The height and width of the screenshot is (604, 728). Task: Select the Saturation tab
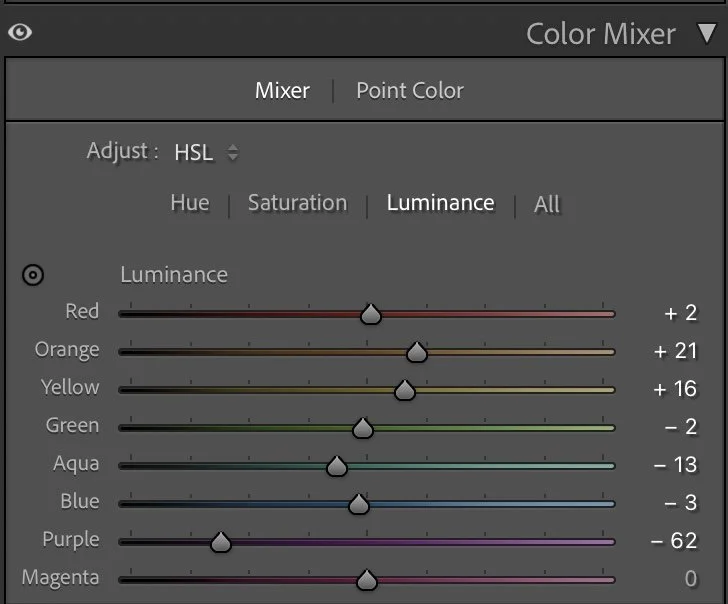click(x=297, y=203)
